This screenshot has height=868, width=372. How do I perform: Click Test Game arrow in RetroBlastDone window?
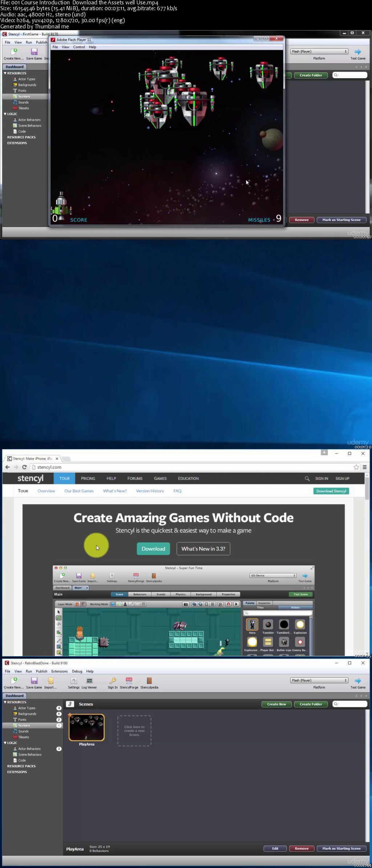click(358, 680)
